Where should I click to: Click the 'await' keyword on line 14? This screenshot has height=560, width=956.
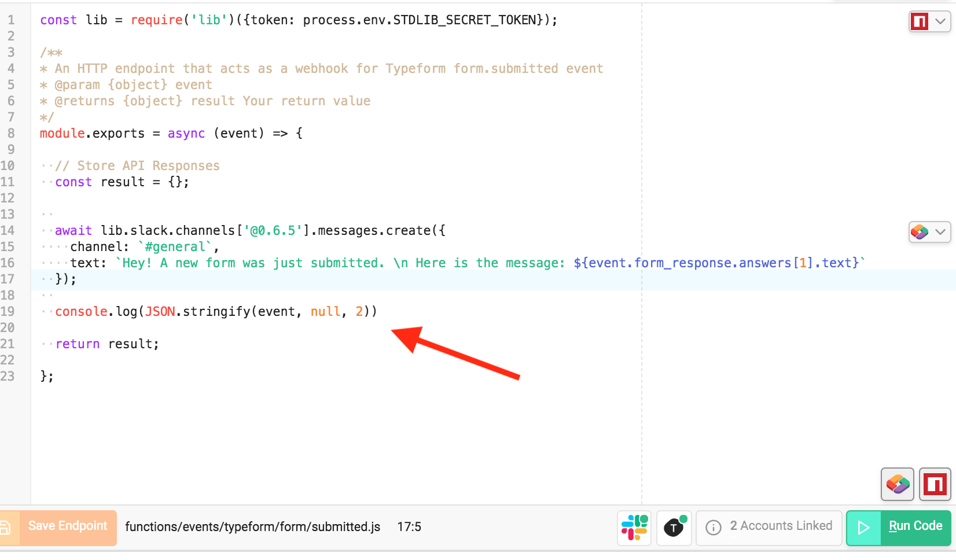click(73, 230)
